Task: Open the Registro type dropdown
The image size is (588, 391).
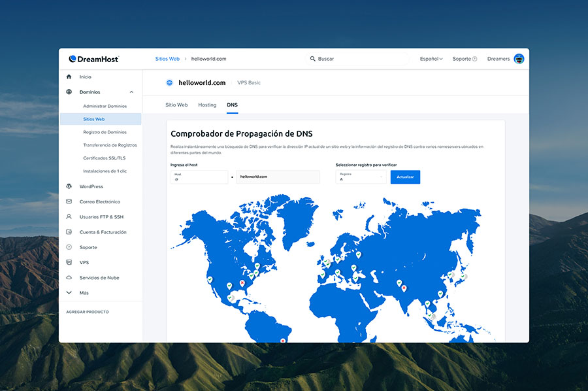Action: [361, 177]
